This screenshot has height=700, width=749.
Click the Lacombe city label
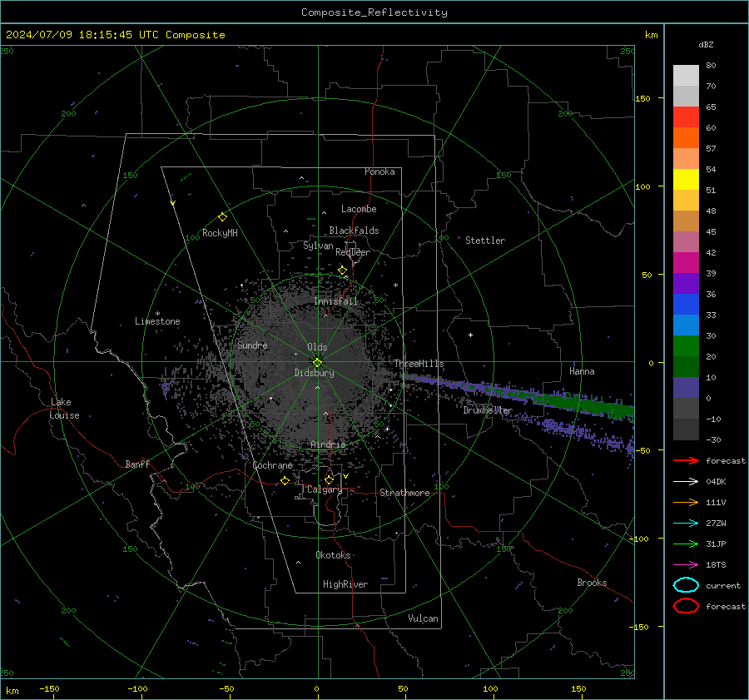click(x=359, y=209)
